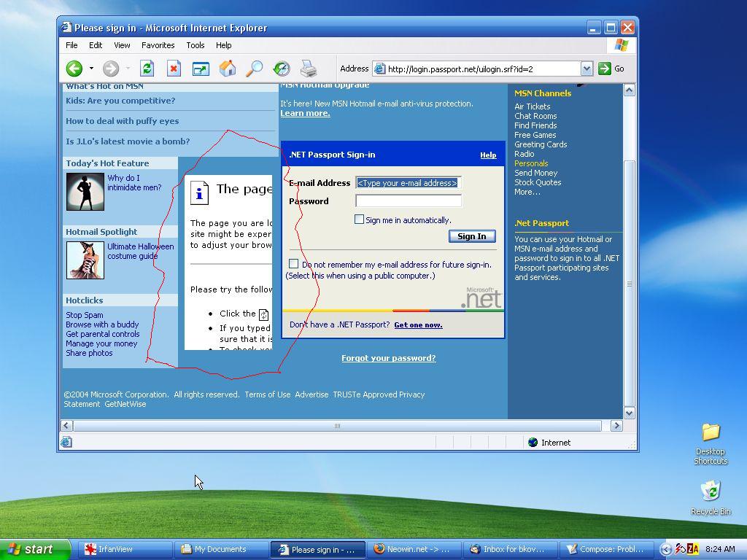Viewport: 747px width, 560px height.
Task: Check Do not remember my e-mail address
Action: tap(293, 264)
